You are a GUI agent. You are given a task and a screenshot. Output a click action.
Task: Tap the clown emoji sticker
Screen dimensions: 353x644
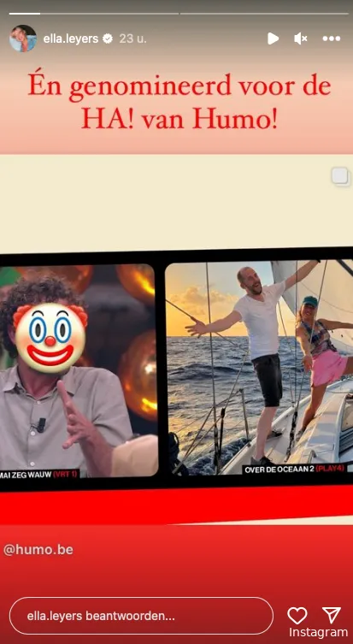[x=50, y=338]
